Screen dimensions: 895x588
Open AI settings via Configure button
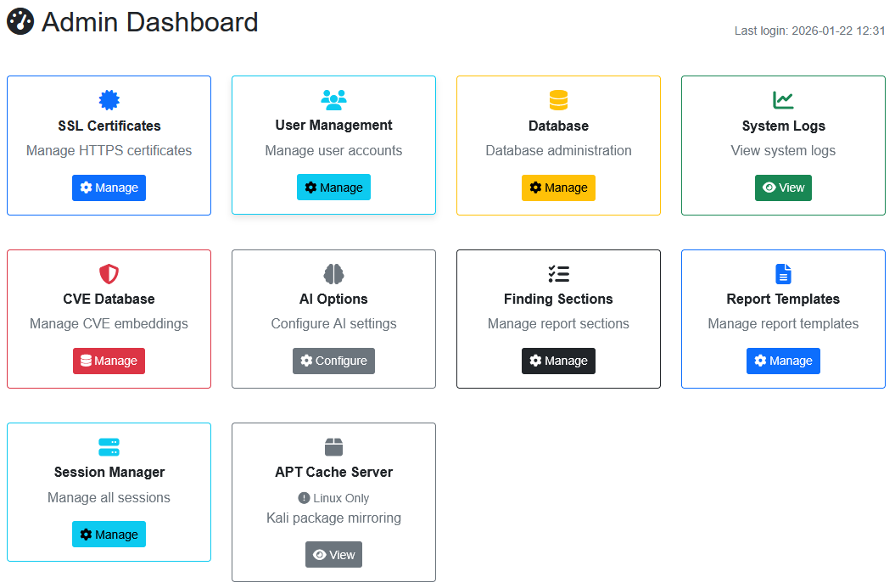tap(333, 361)
